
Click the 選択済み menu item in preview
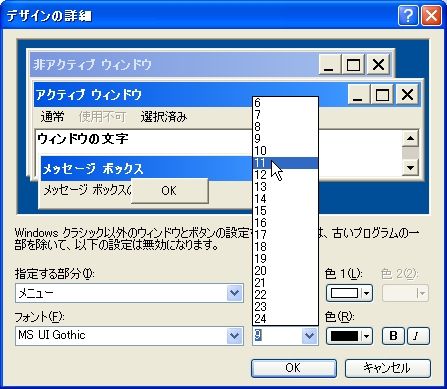pos(164,117)
